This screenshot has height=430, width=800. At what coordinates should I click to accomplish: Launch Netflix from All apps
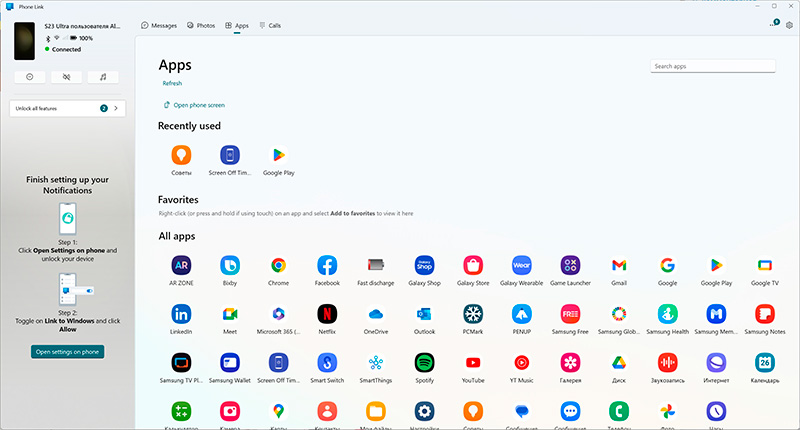click(327, 314)
